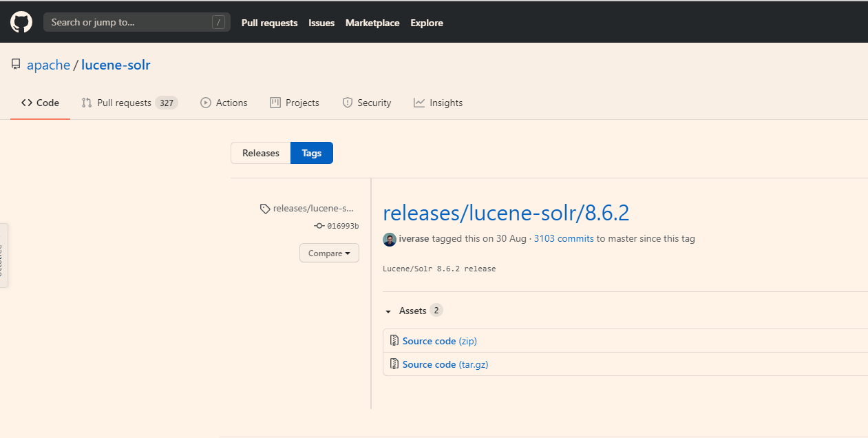Viewport: 868px width, 438px height.
Task: Select the Tags toggle button
Action: pyautogui.click(x=311, y=153)
